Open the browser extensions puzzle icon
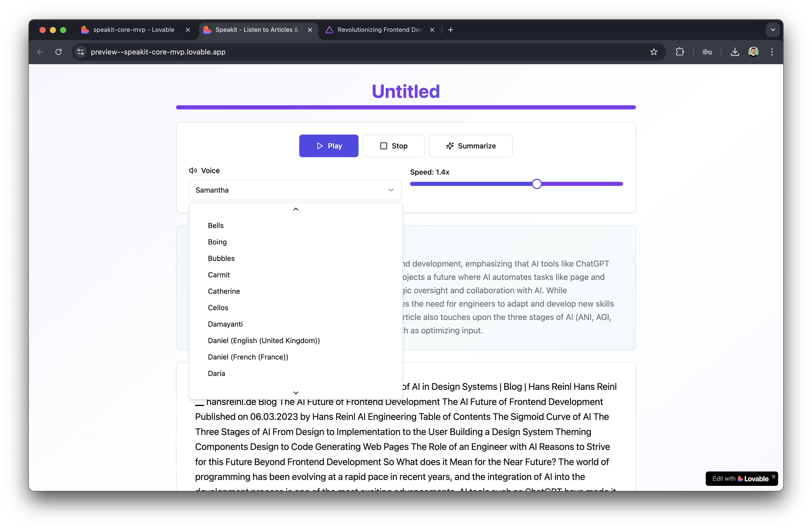Viewport: 812px width, 529px height. point(680,52)
